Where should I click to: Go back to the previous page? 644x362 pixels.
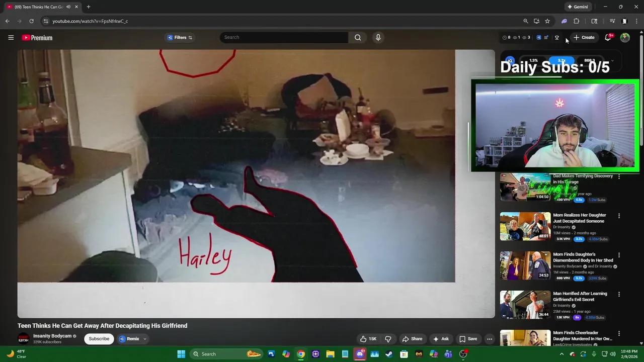click(x=7, y=21)
